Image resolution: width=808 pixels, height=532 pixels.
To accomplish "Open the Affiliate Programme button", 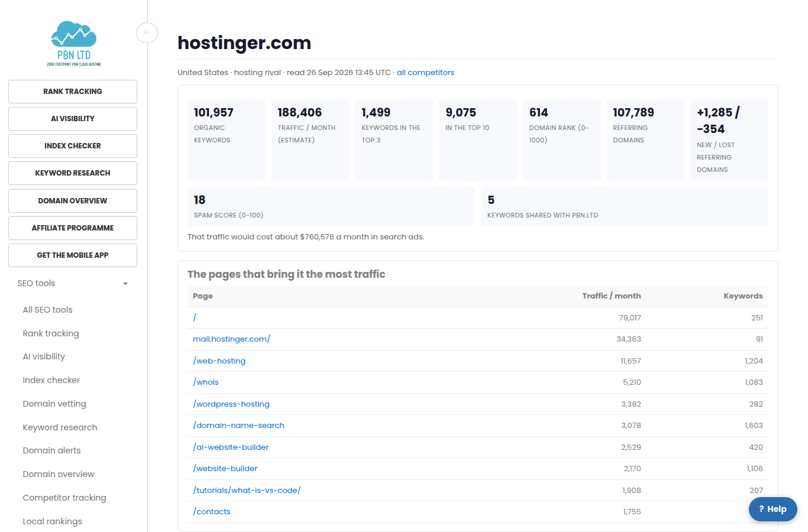I will point(73,228).
